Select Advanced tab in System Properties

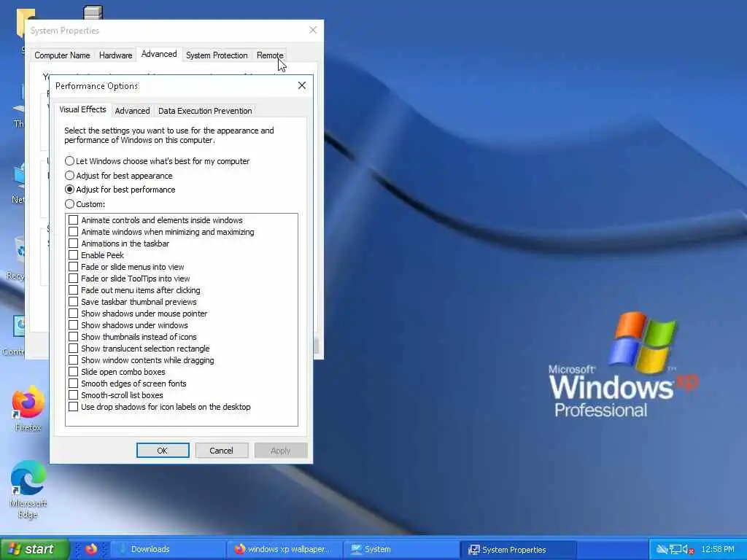click(x=159, y=54)
